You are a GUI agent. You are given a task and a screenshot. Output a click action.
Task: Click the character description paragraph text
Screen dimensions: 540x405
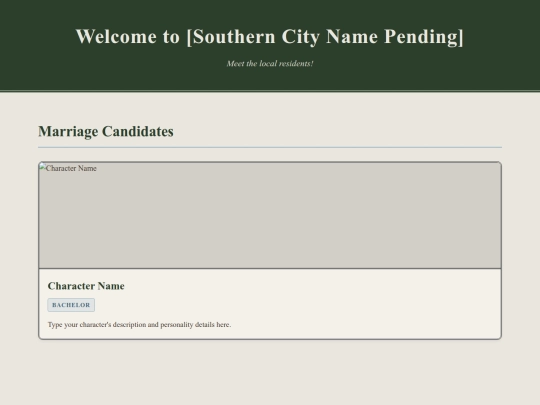click(x=139, y=325)
